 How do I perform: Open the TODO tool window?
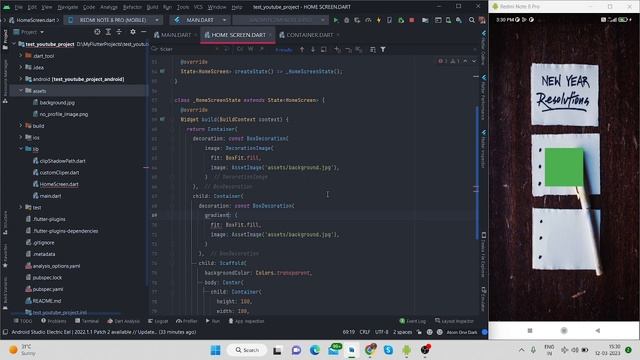(22, 321)
